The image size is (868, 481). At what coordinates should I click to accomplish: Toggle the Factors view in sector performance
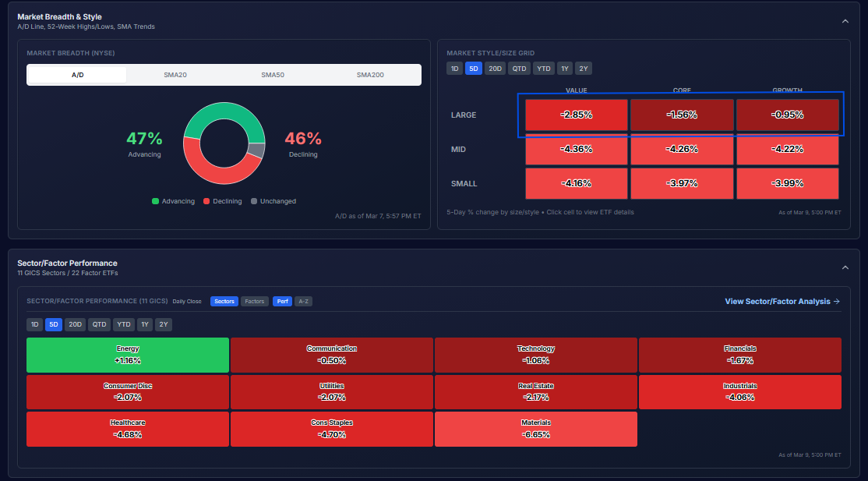pyautogui.click(x=254, y=301)
